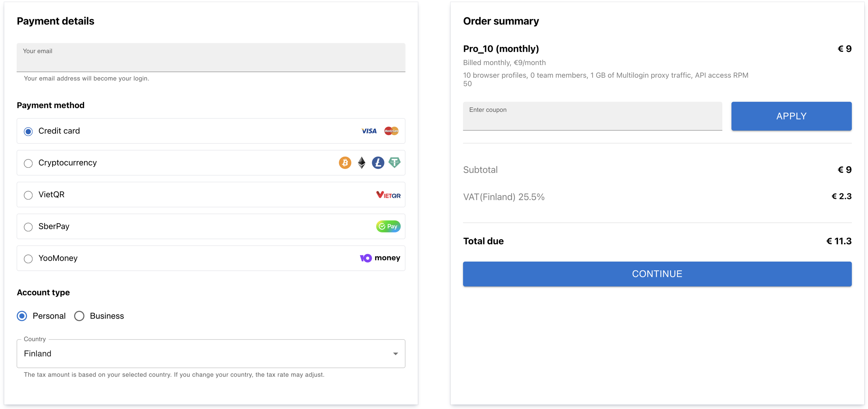Click the YooMoney logo
This screenshot has width=868, height=409.
point(380,258)
